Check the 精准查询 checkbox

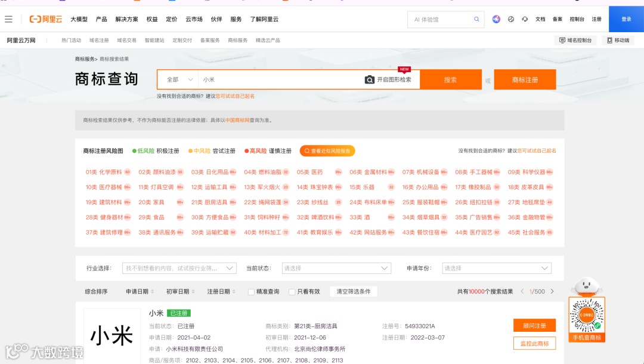click(x=251, y=292)
